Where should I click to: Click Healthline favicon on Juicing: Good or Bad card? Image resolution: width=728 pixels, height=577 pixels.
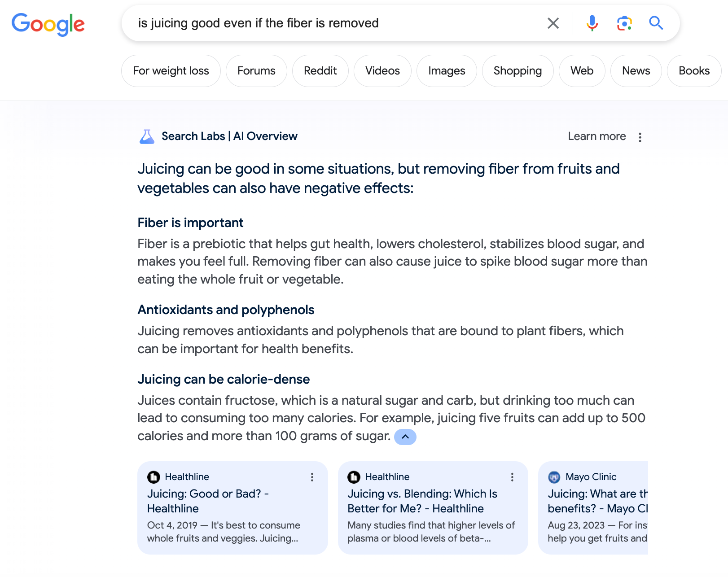tap(153, 477)
